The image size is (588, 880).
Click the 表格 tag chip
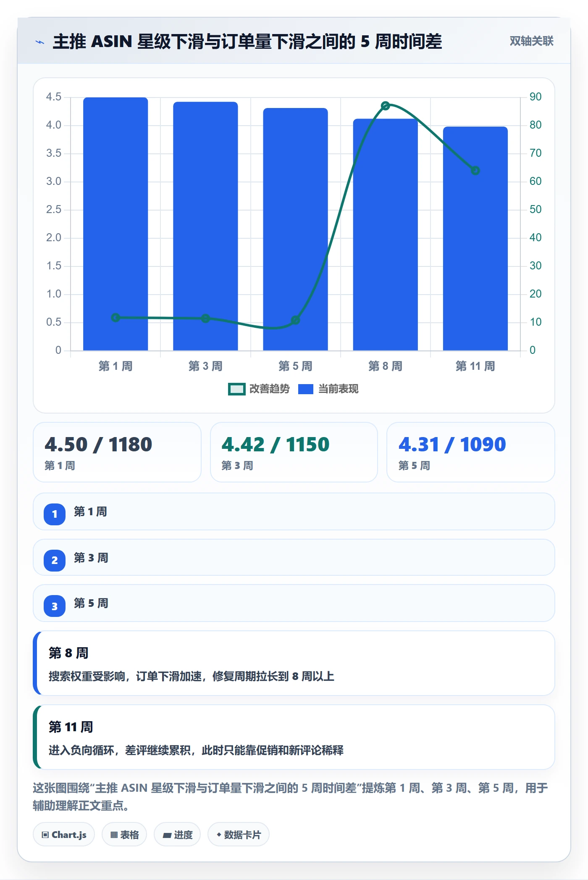point(124,835)
